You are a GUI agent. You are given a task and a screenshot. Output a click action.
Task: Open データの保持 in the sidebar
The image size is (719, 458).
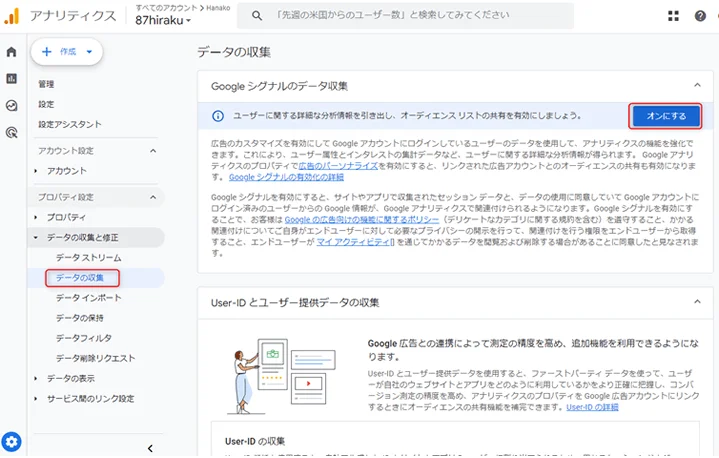[80, 318]
